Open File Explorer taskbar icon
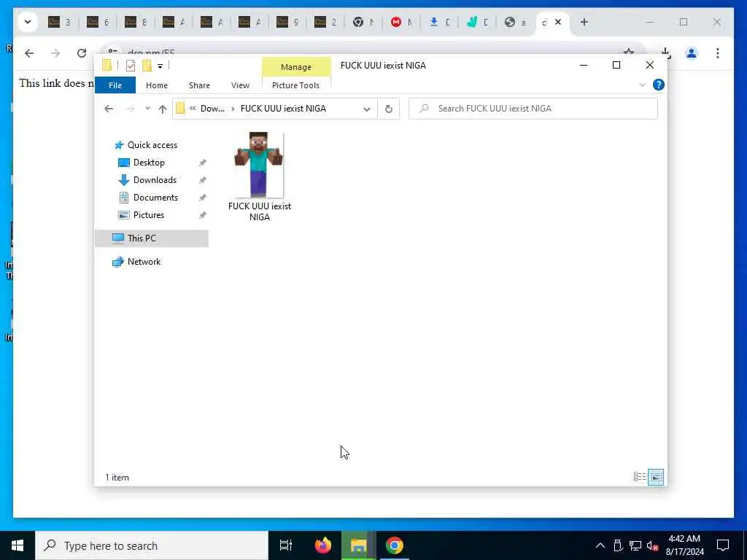 point(359,545)
